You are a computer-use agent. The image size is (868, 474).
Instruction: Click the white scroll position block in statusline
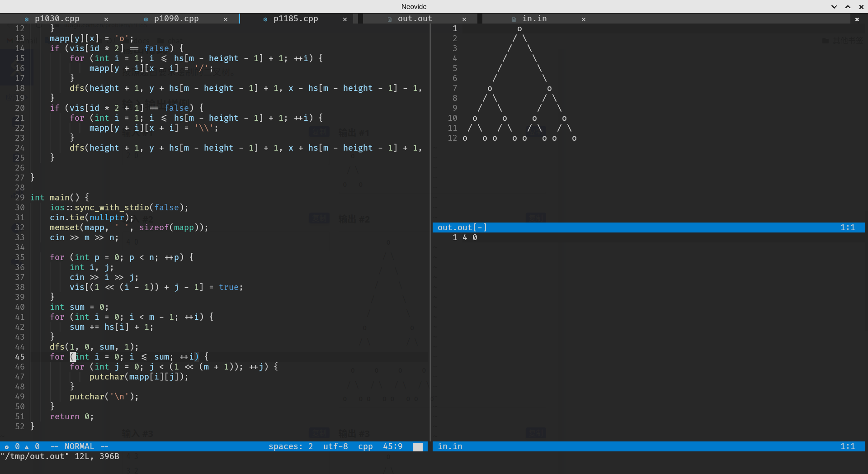[418, 447]
